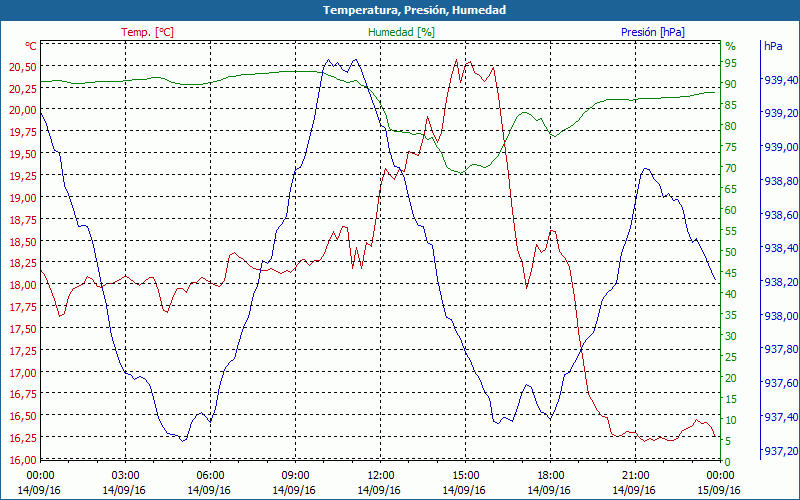Screen dimensions: 800x500
Task: Click the 25 humidity axis value
Action: [731, 357]
